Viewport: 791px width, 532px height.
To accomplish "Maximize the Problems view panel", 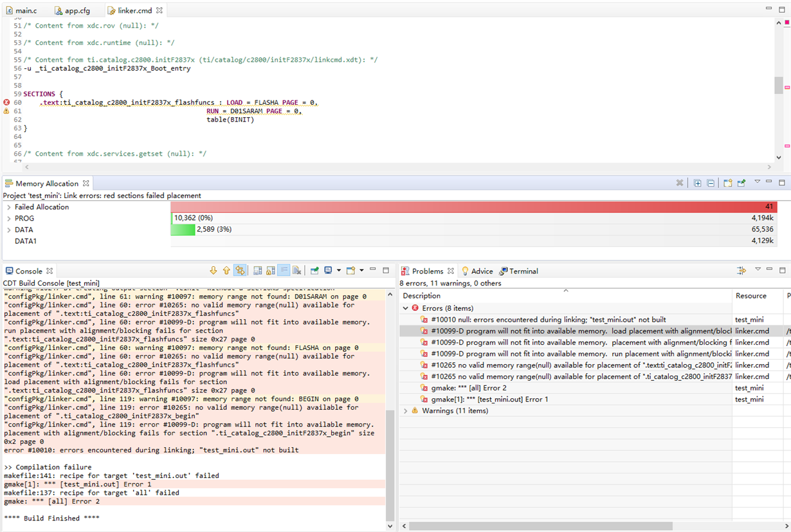I will (783, 270).
